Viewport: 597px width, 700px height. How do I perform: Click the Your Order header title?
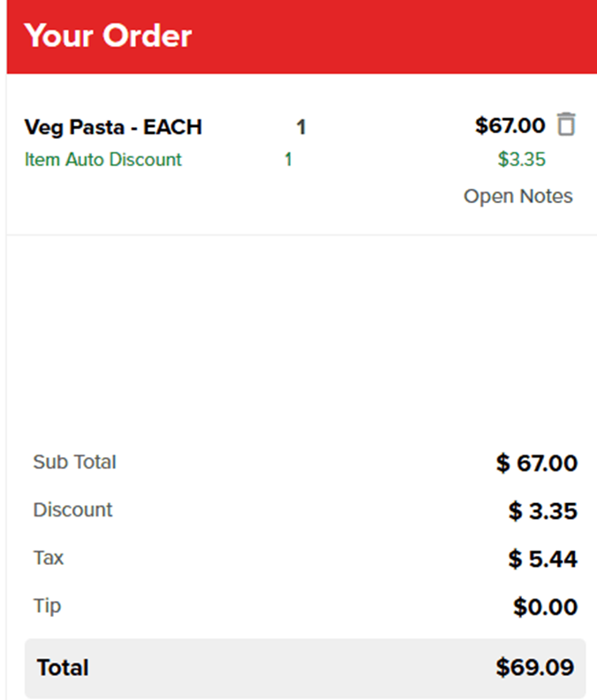pyautogui.click(x=108, y=36)
